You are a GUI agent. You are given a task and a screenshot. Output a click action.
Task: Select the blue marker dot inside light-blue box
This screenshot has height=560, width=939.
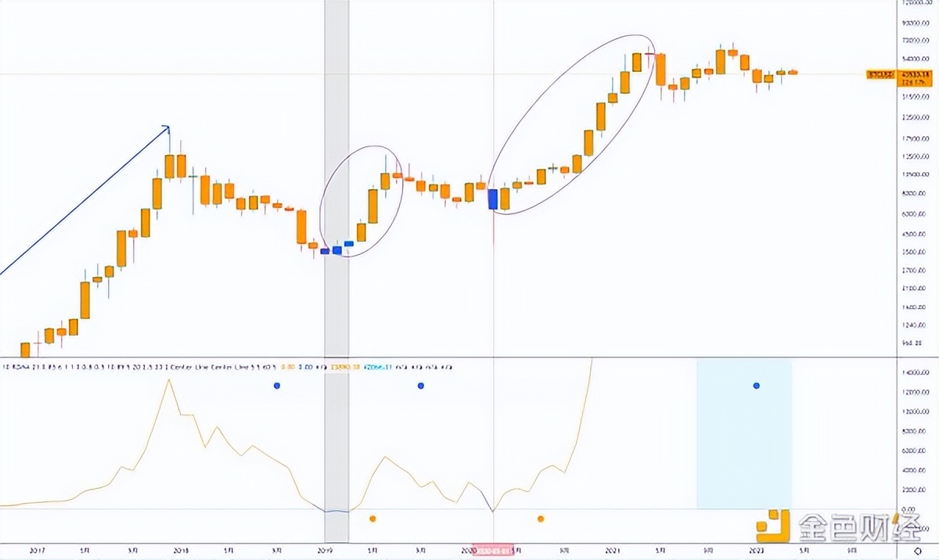coord(756,386)
